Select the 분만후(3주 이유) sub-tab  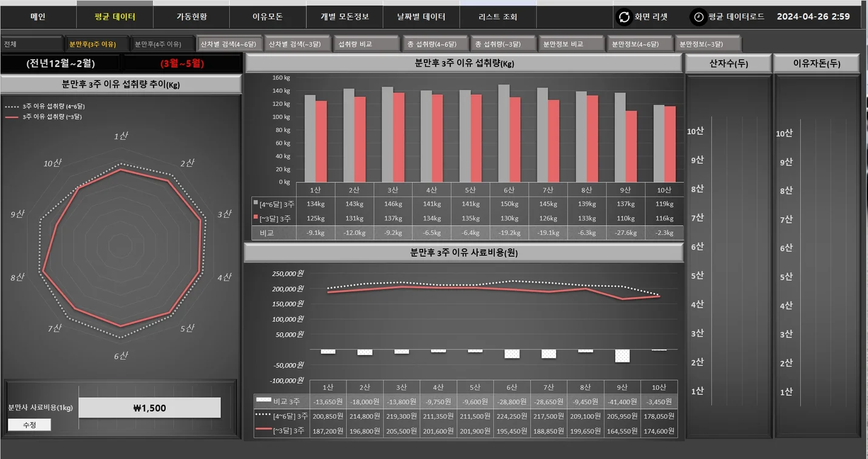click(x=98, y=44)
